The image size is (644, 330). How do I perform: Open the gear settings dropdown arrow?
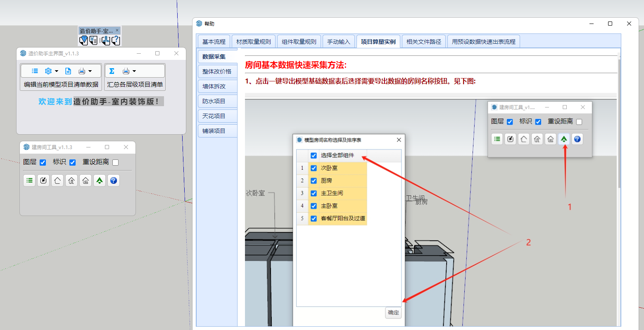(x=57, y=71)
